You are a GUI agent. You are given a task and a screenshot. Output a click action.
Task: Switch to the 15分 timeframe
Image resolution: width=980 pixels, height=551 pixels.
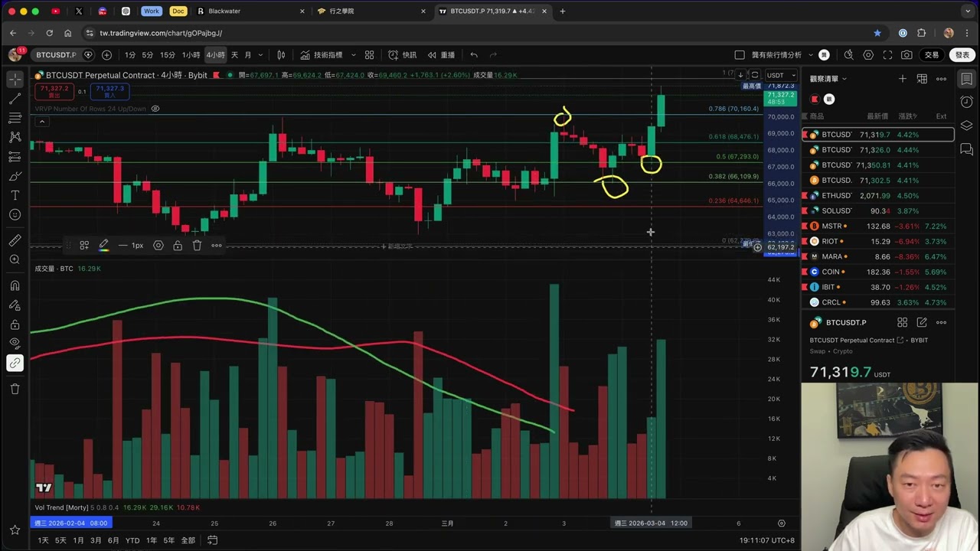pyautogui.click(x=168, y=55)
